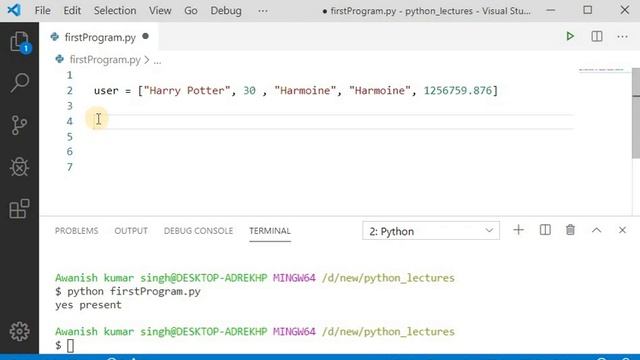Click first '/d/new/python_lectures' path in terminal

click(x=388, y=278)
